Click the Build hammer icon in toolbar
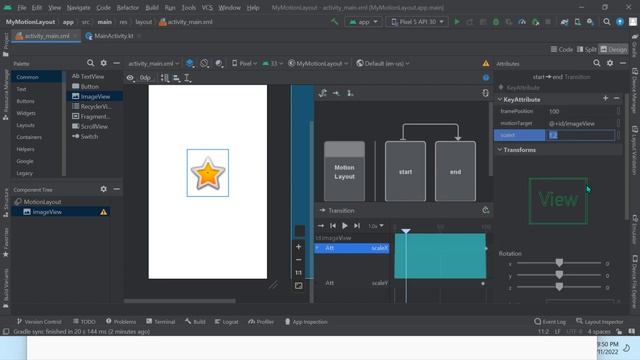The height and width of the screenshot is (360, 640). 335,22
